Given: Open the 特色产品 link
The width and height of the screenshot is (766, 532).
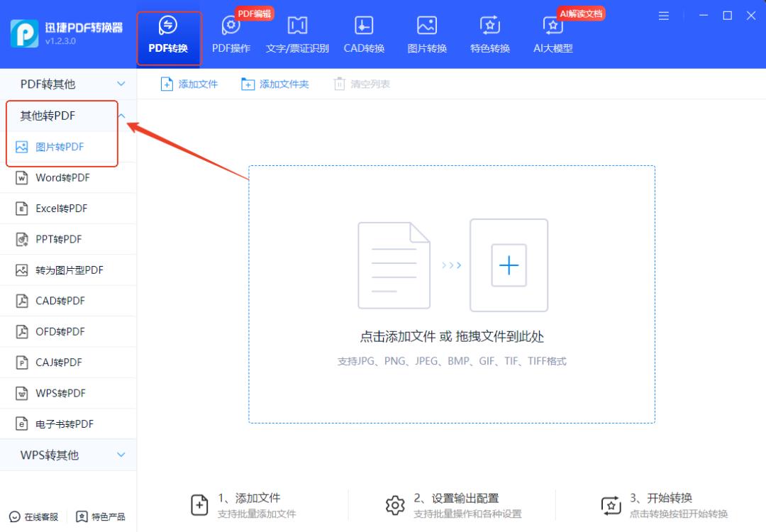Looking at the screenshot, I should [108, 516].
